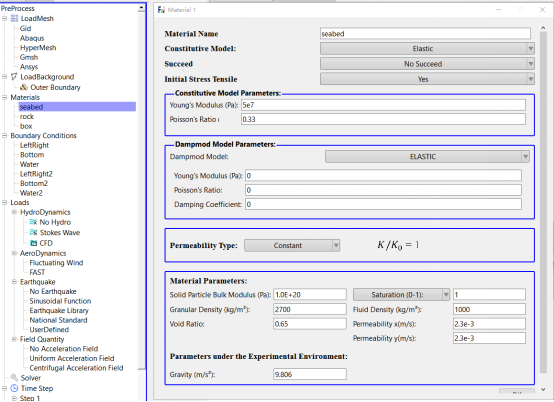Open the Saturation (0-1) dropdown
Screen dimensions: 554x402
click(x=401, y=295)
